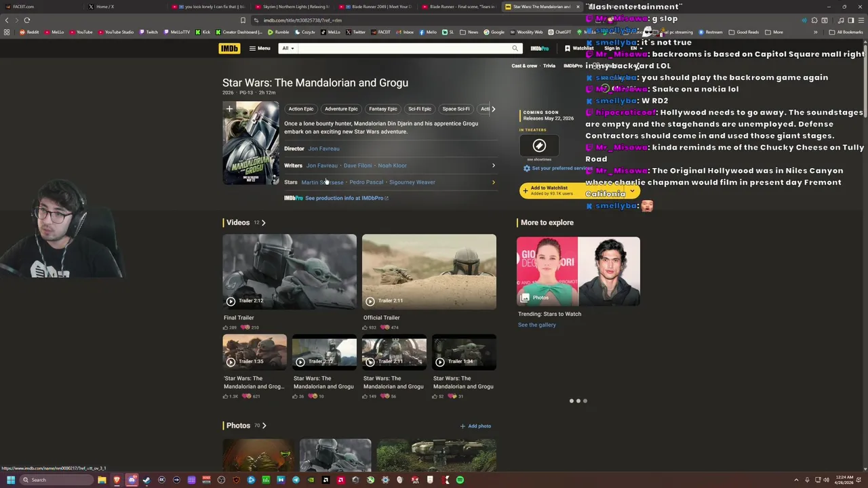868x488 pixels.
Task: Focus the IMDb search text field
Action: (403, 48)
